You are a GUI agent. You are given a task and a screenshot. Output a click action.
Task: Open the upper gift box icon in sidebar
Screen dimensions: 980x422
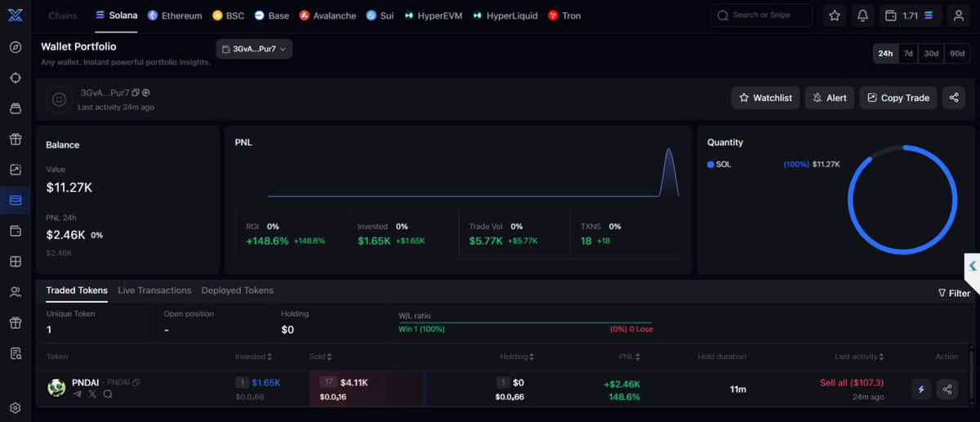(x=16, y=139)
